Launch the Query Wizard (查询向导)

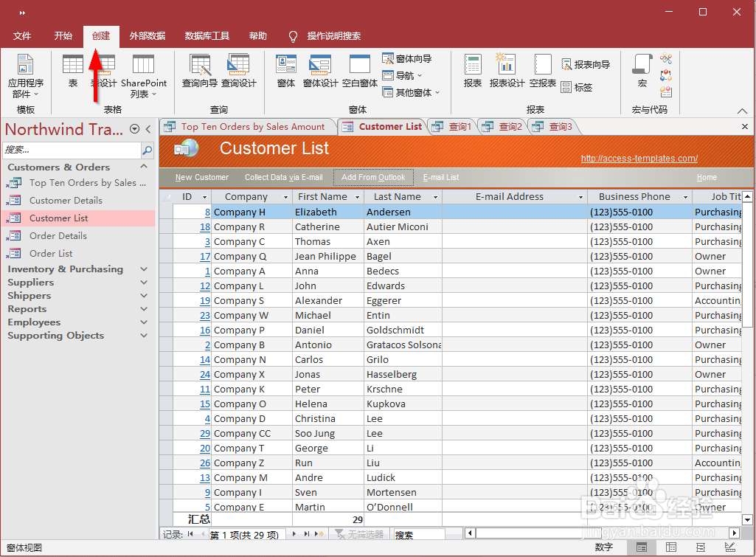pyautogui.click(x=200, y=71)
